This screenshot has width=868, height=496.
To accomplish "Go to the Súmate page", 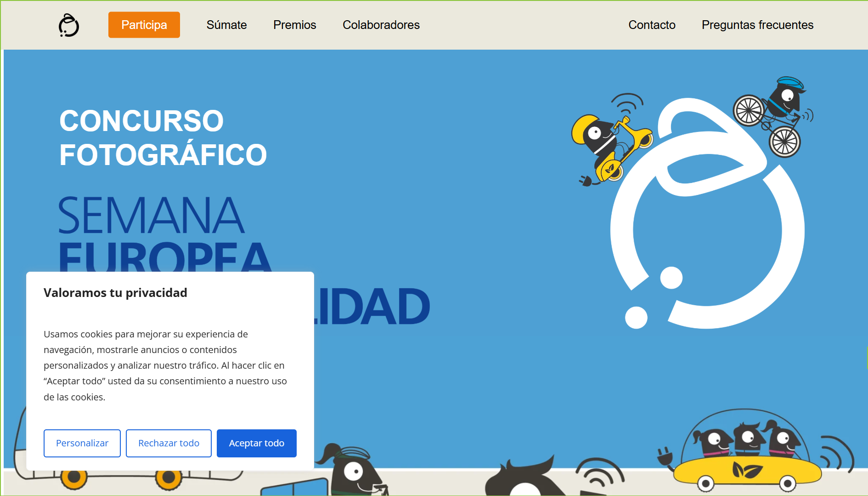I will (x=226, y=25).
